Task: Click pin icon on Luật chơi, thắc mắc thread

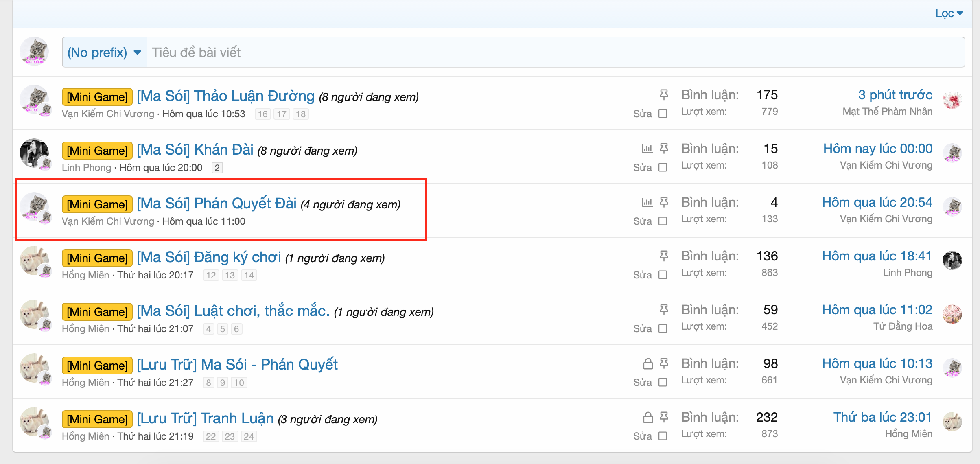Action: 664,310
